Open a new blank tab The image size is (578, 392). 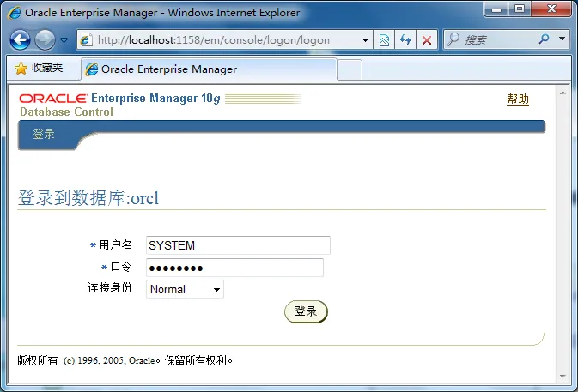[x=349, y=69]
